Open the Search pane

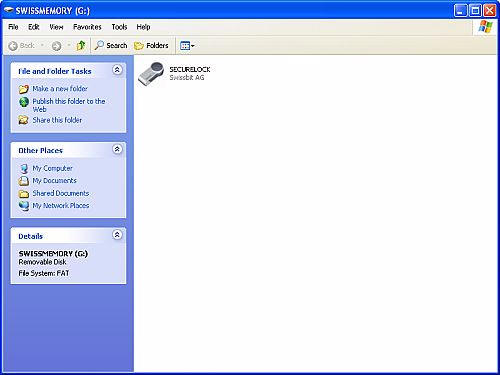click(111, 45)
